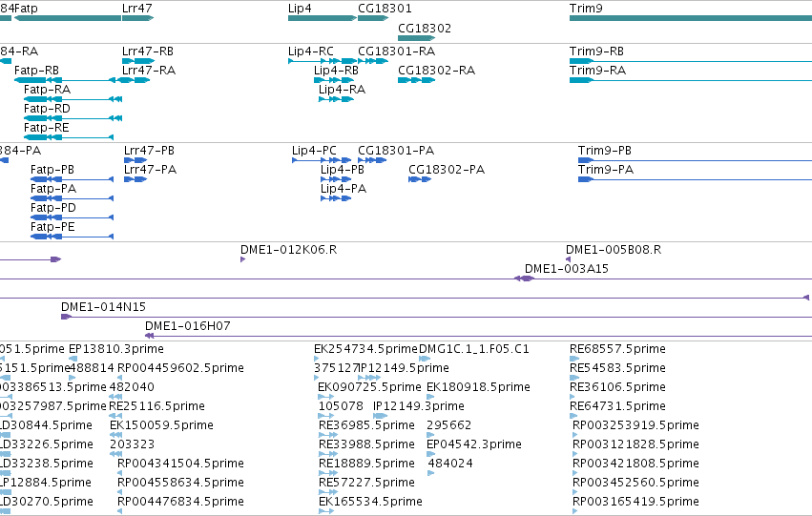The image size is (812, 516).
Task: Select the RE18889.5prime EST
Action: tap(328, 472)
